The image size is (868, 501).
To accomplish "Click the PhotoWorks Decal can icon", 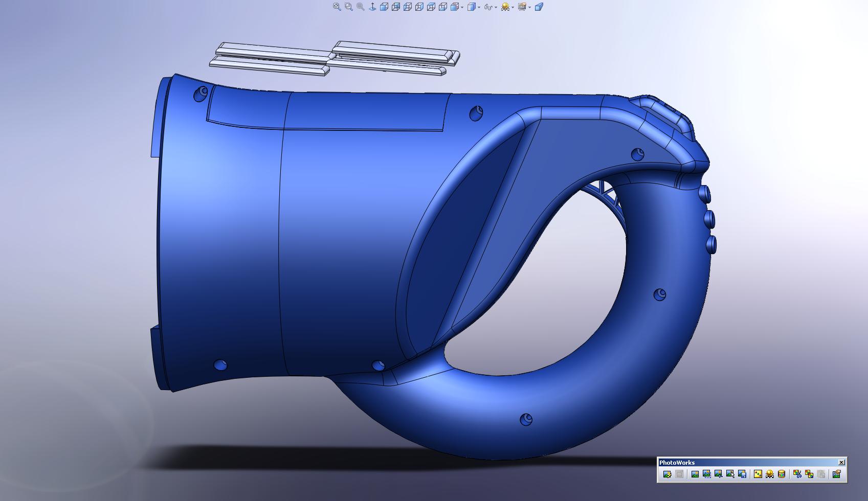I will tap(782, 474).
